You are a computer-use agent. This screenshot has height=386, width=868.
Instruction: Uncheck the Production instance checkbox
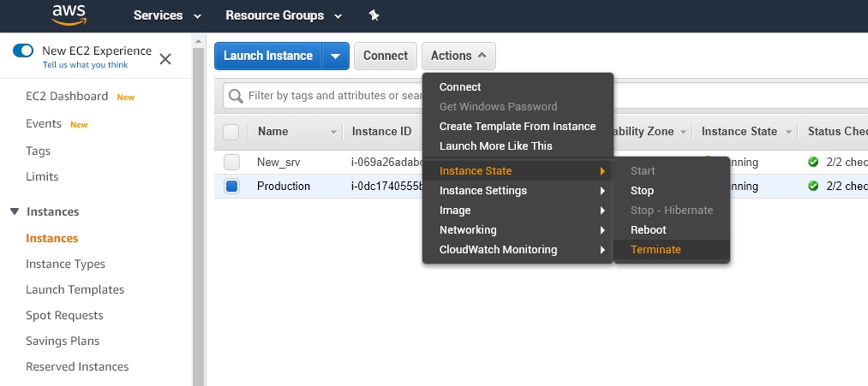pyautogui.click(x=231, y=187)
